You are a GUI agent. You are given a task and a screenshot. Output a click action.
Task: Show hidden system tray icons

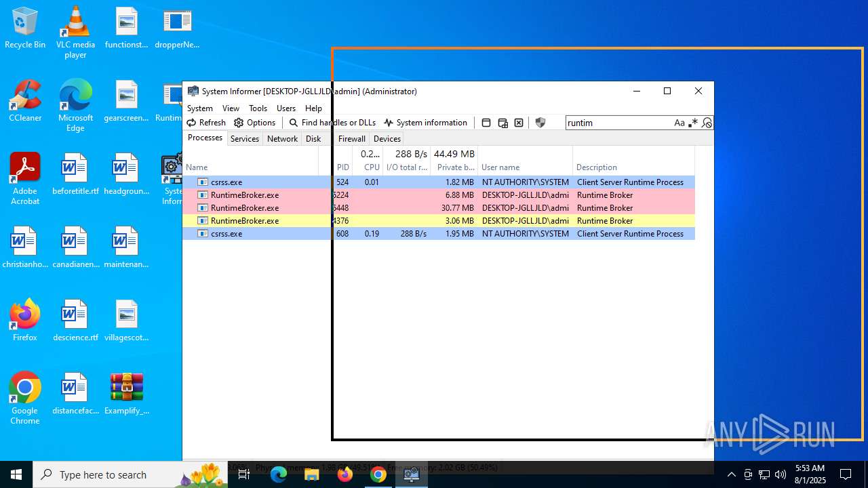pos(731,474)
